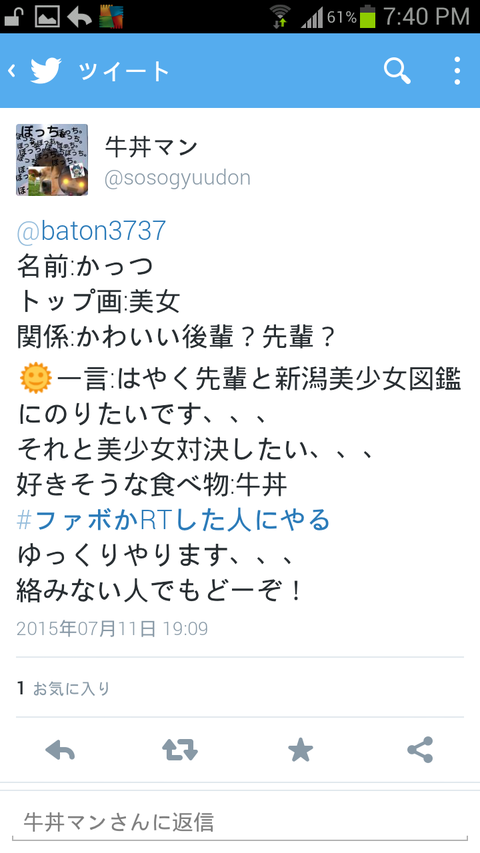Favorite the tweet with star icon

[x=300, y=750]
